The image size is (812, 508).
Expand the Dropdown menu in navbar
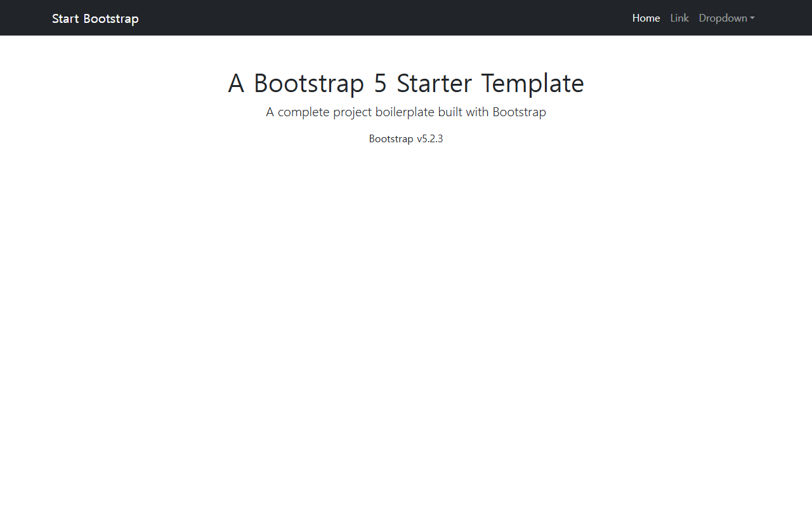tap(726, 18)
